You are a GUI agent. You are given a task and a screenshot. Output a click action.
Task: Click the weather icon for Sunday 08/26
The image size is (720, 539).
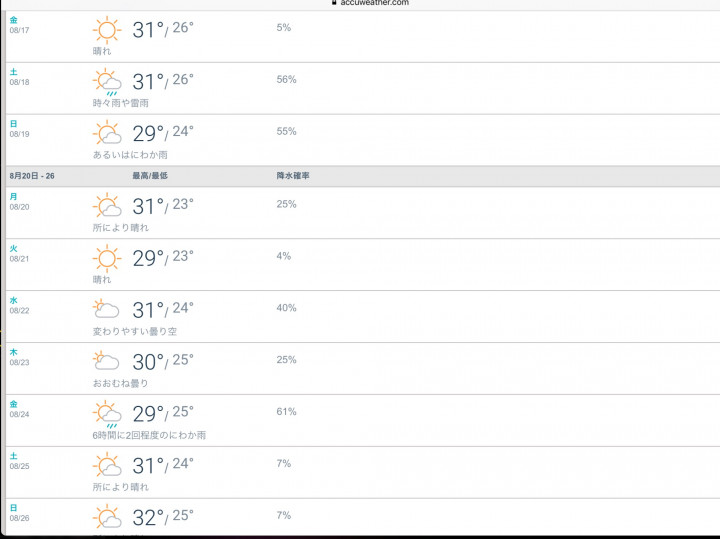[x=107, y=517]
